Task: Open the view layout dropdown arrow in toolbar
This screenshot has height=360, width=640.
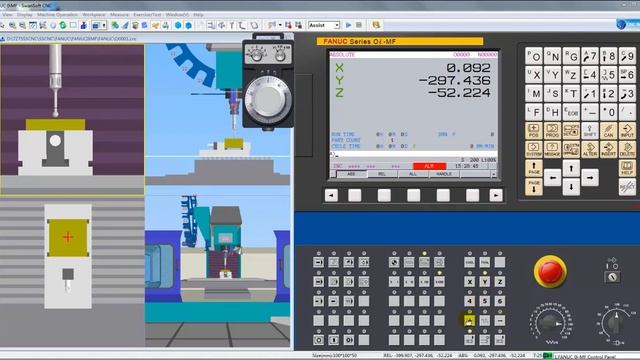Action: (104, 25)
